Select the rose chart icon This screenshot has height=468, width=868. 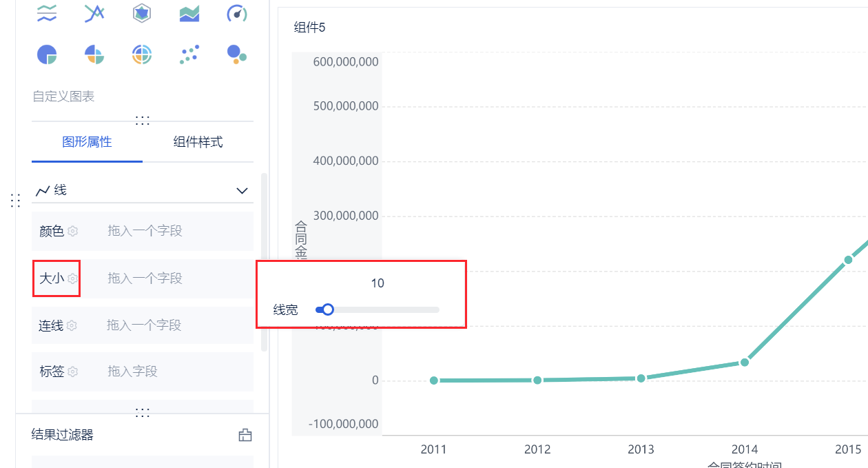(94, 54)
